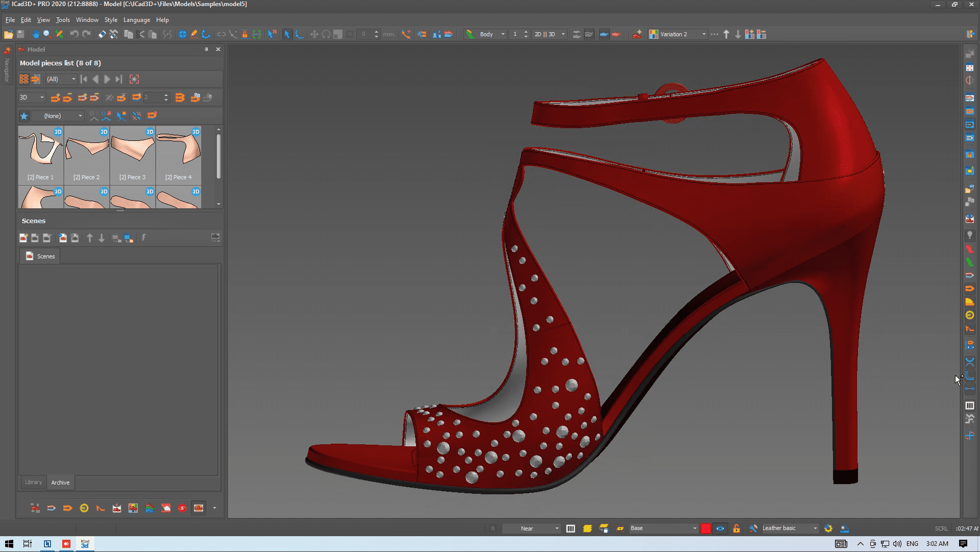
Task: Click the Scenes tab button
Action: pos(40,256)
